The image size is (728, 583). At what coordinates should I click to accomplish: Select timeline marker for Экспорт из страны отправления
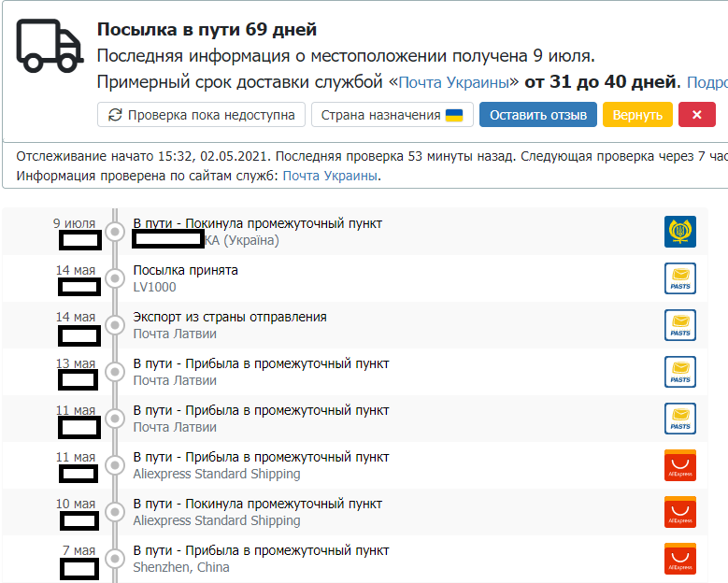[x=115, y=325]
